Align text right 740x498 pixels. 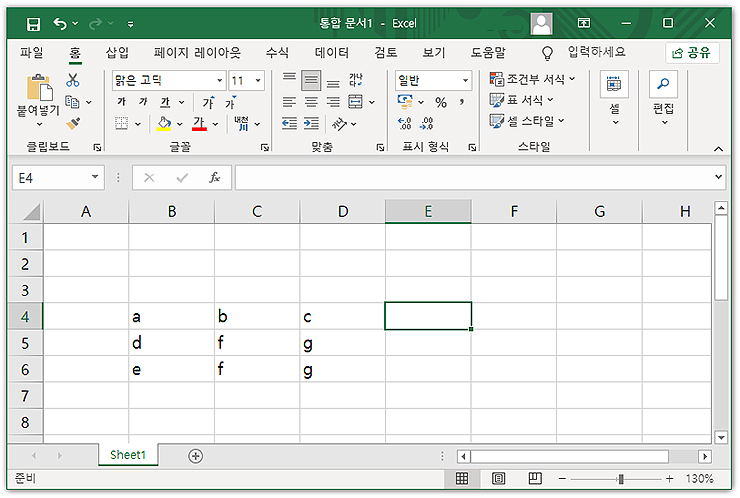(x=333, y=102)
